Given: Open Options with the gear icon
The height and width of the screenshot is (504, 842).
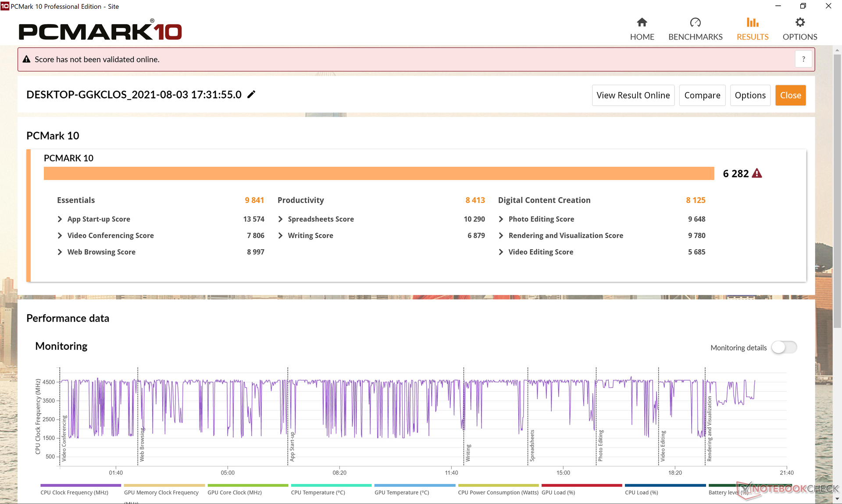Looking at the screenshot, I should tap(800, 22).
